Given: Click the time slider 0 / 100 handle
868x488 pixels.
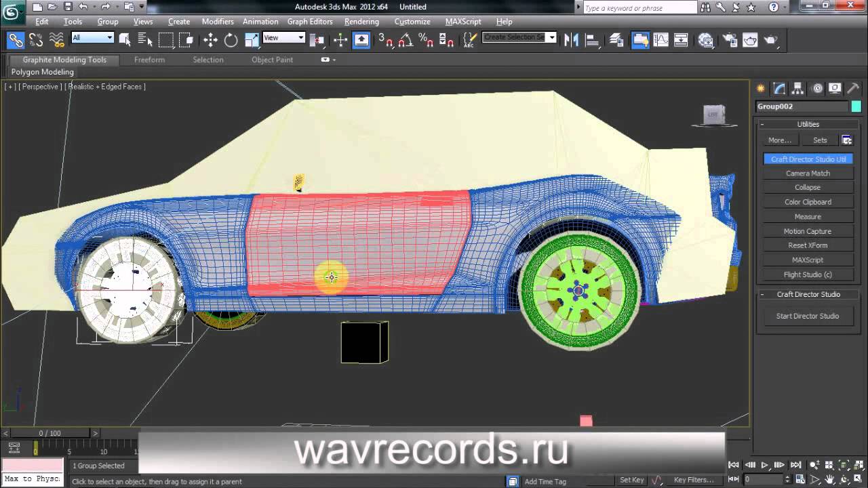Looking at the screenshot, I should pos(50,433).
